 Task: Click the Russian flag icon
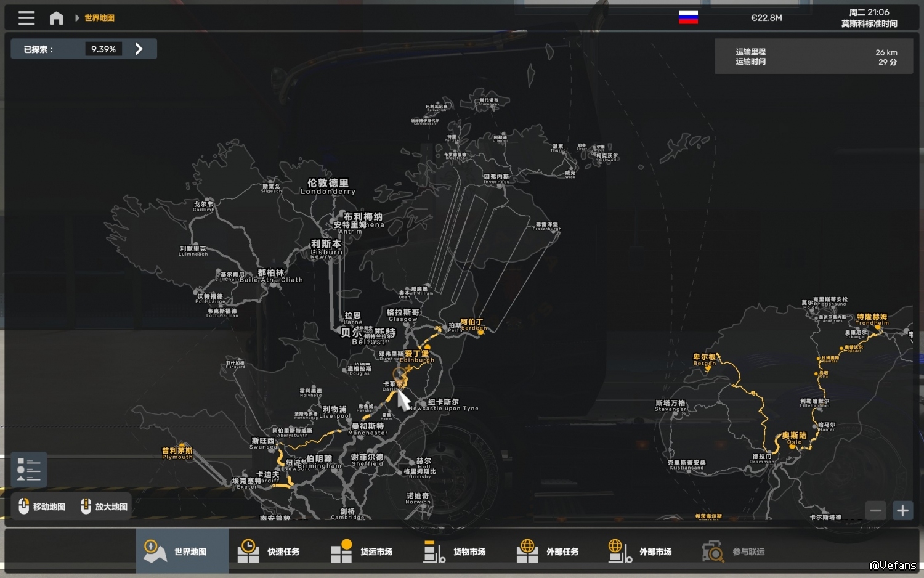688,18
